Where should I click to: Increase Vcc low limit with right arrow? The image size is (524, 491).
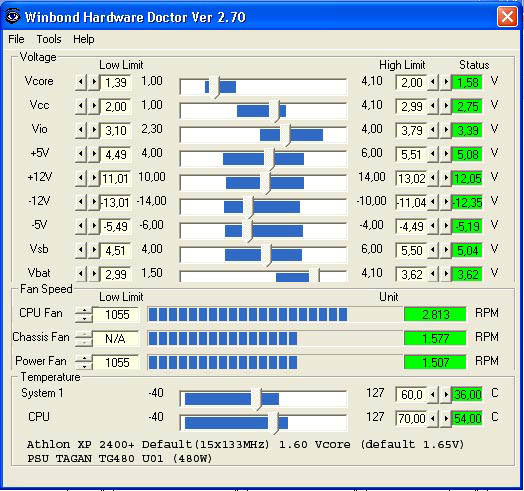(94, 106)
